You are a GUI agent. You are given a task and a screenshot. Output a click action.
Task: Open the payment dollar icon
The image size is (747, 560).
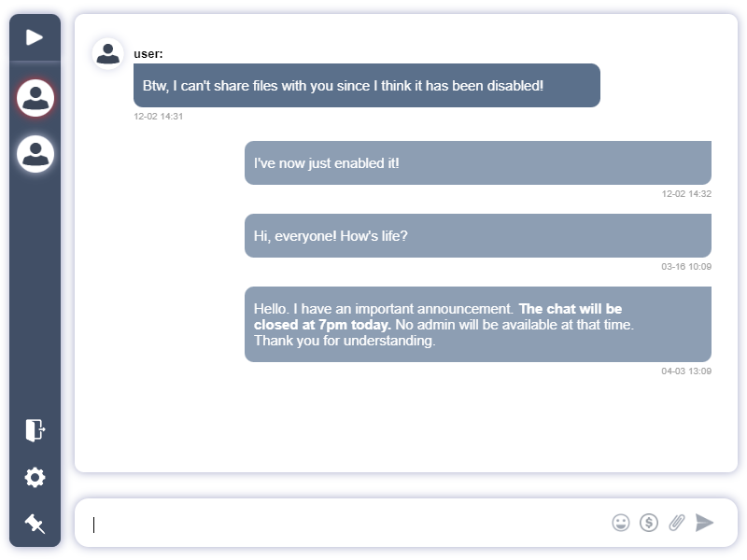tap(648, 523)
